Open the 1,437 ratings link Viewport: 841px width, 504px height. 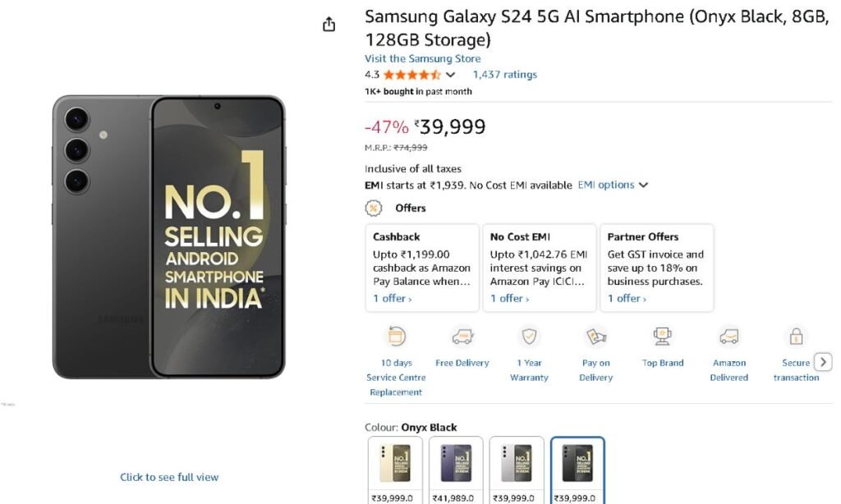point(504,74)
